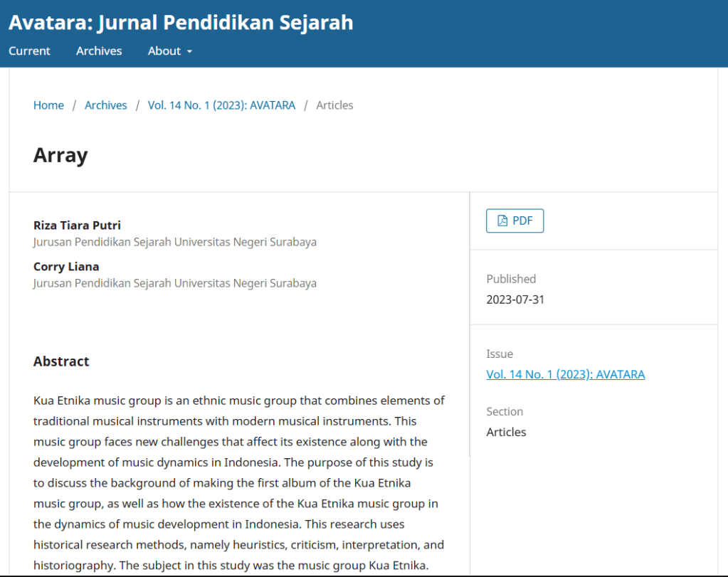Image resolution: width=728 pixels, height=577 pixels.
Task: Open the Current menu item
Action: click(x=29, y=51)
